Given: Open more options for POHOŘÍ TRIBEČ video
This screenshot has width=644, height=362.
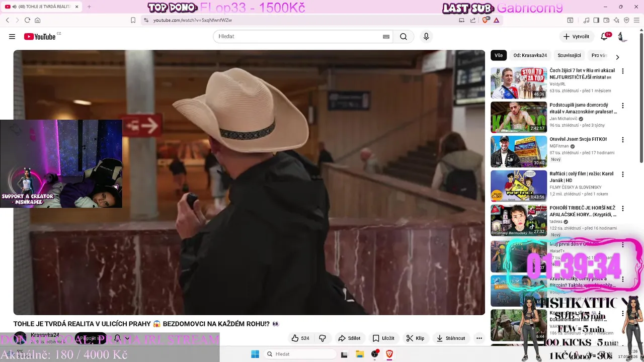Looking at the screenshot, I should pyautogui.click(x=623, y=209).
